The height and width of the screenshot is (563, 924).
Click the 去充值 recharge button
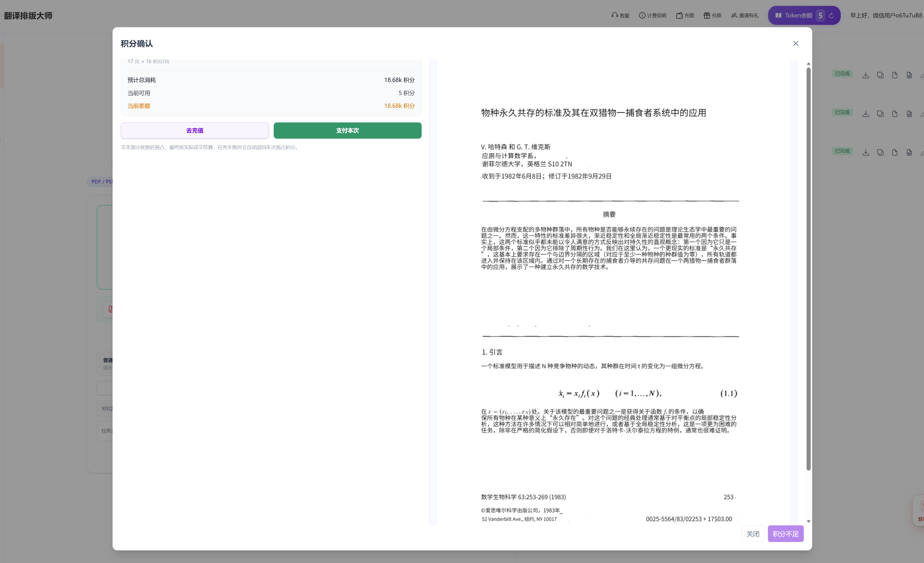(x=195, y=130)
